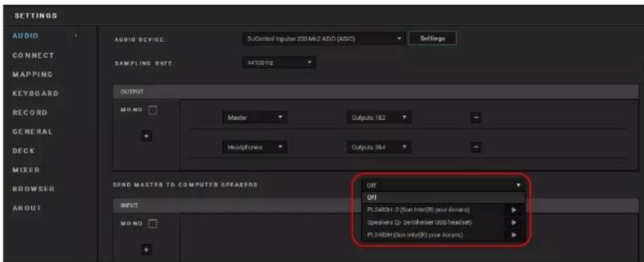Toggle the Mono checkbox in Output section
Image resolution: width=644 pixels, height=262 pixels.
point(153,111)
